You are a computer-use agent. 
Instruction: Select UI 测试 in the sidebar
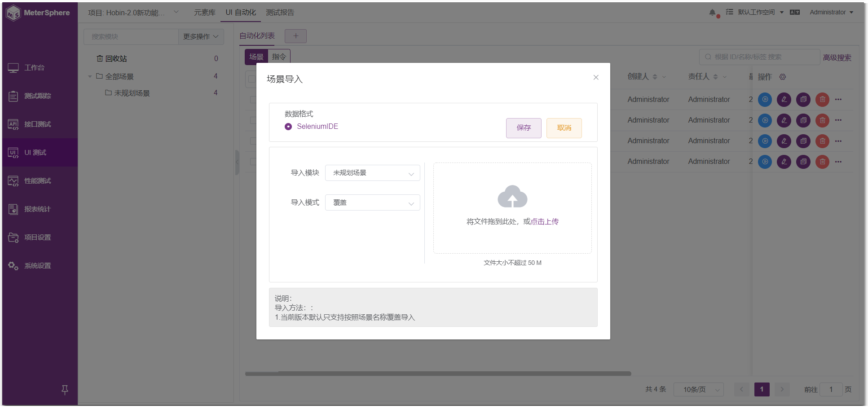pos(40,153)
